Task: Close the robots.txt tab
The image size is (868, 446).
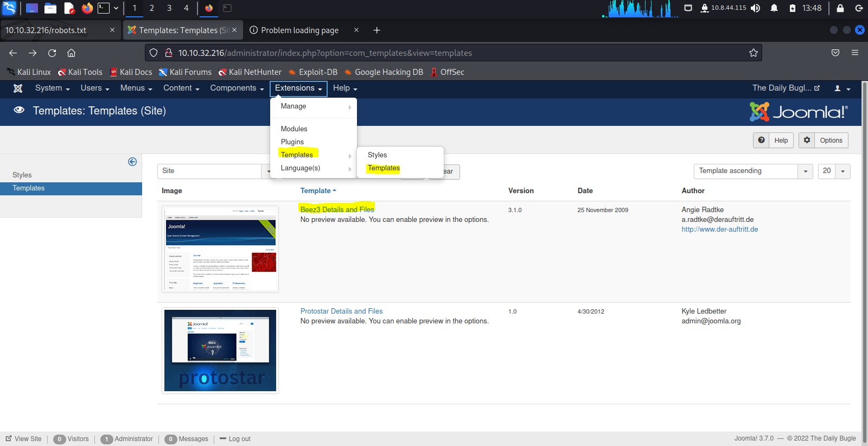Action: click(x=112, y=30)
